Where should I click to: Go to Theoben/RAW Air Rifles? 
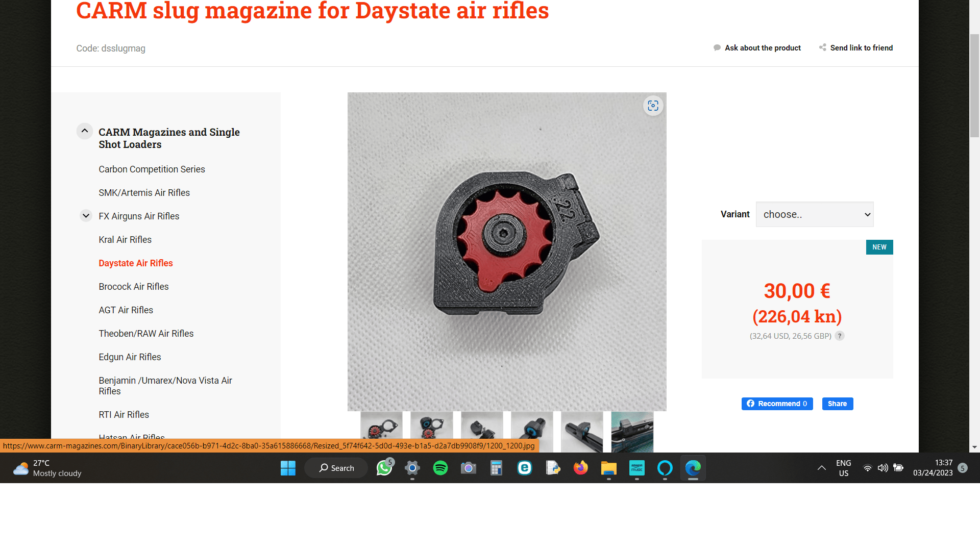(x=146, y=334)
